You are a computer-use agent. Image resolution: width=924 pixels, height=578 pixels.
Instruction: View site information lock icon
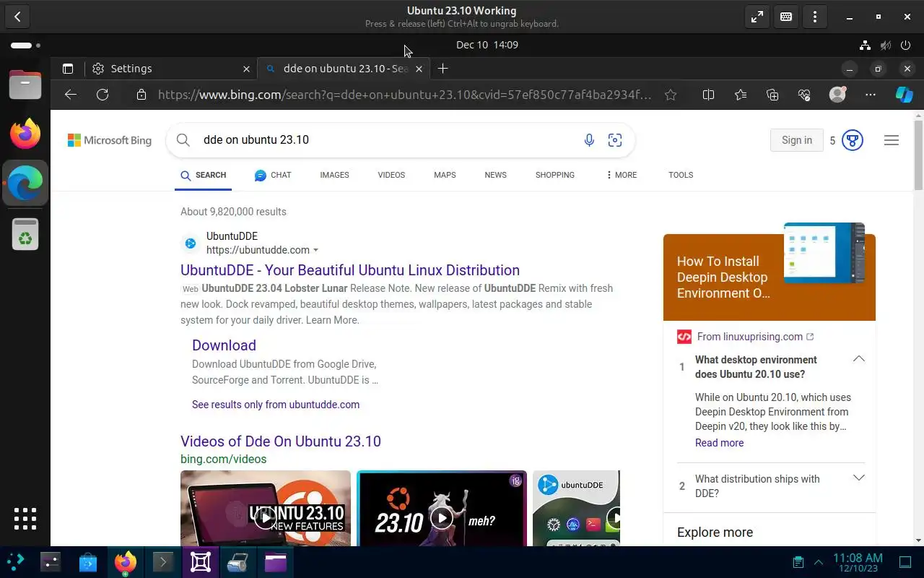(x=141, y=95)
